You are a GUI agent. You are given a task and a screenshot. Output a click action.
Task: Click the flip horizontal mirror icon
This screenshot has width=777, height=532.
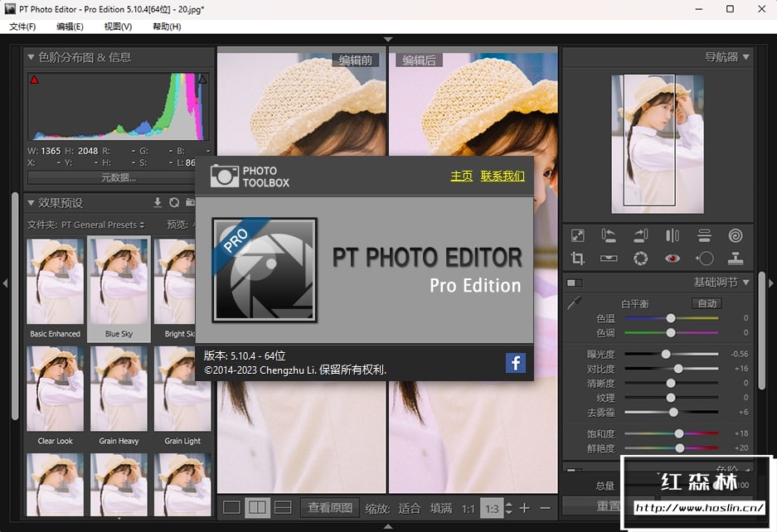click(x=673, y=236)
